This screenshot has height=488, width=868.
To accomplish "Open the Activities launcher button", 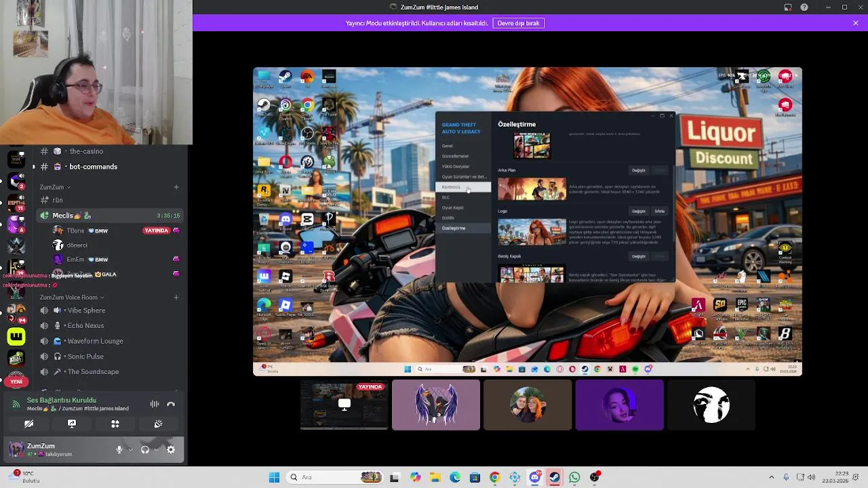I will click(x=115, y=424).
